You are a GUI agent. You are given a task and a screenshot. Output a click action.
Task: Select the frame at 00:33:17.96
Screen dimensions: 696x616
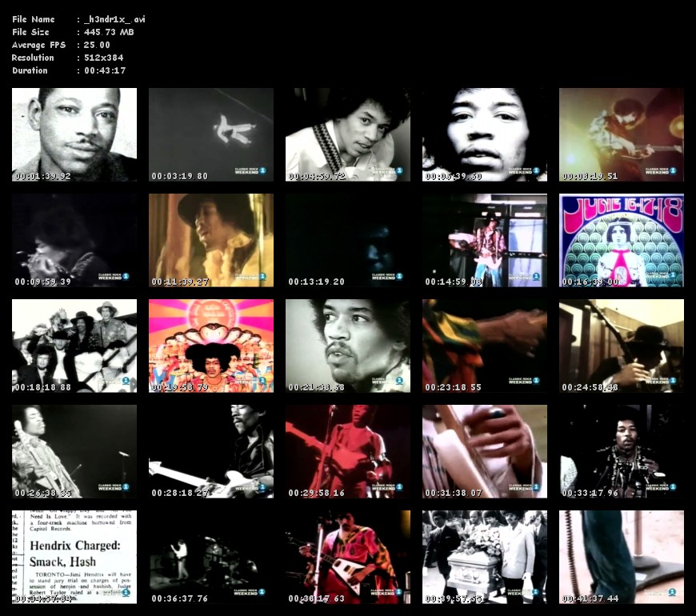622,451
